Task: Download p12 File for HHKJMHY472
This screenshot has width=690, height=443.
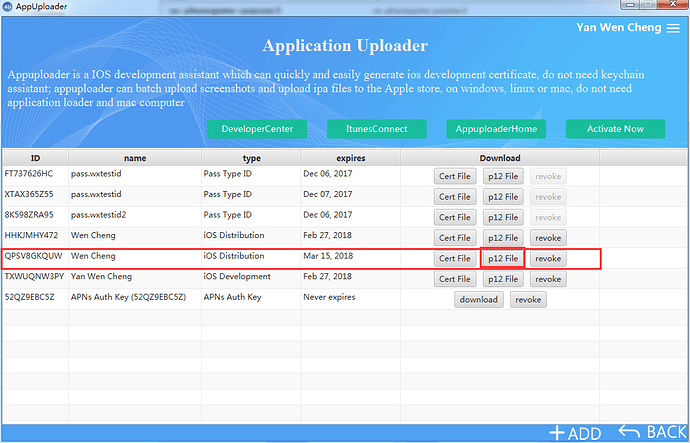Action: pos(503,238)
